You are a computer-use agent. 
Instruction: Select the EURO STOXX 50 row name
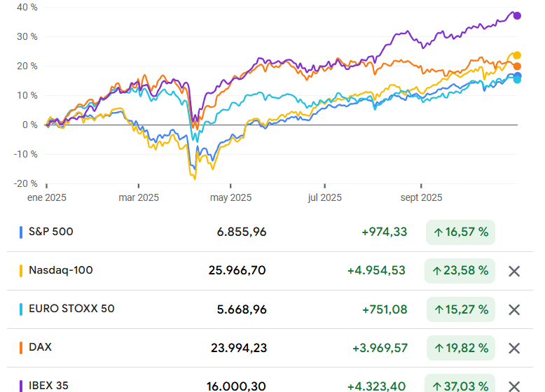[71, 309]
